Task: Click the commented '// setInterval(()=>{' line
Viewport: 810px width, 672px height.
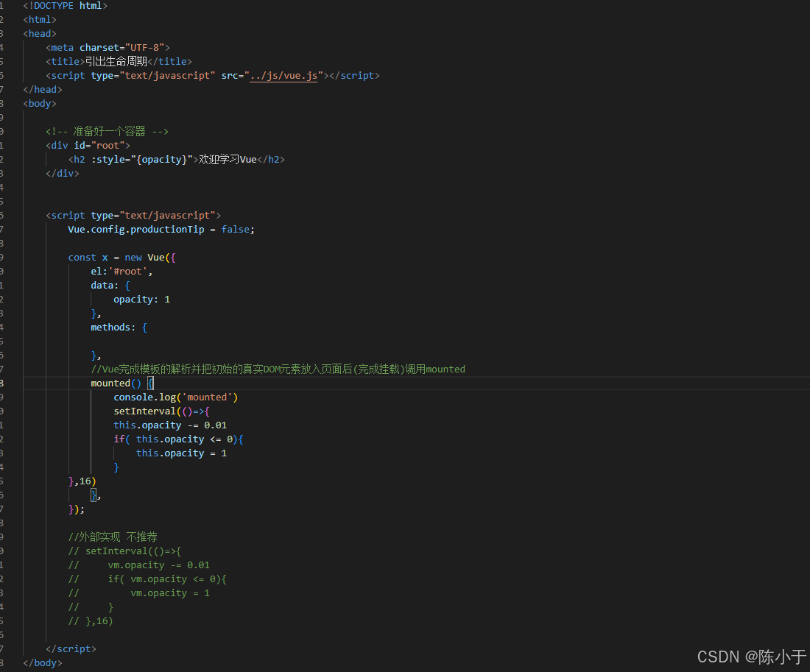Action: point(124,551)
